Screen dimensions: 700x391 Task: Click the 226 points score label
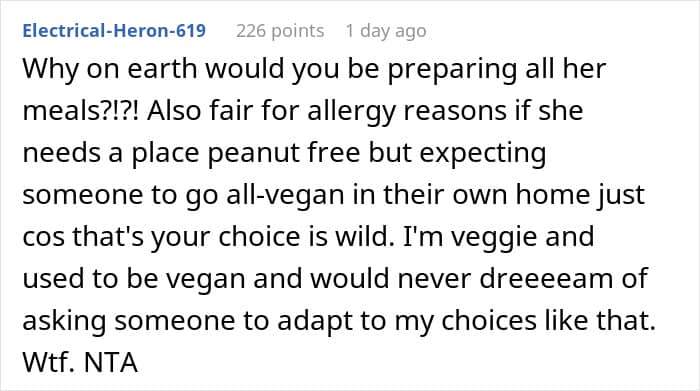(280, 31)
